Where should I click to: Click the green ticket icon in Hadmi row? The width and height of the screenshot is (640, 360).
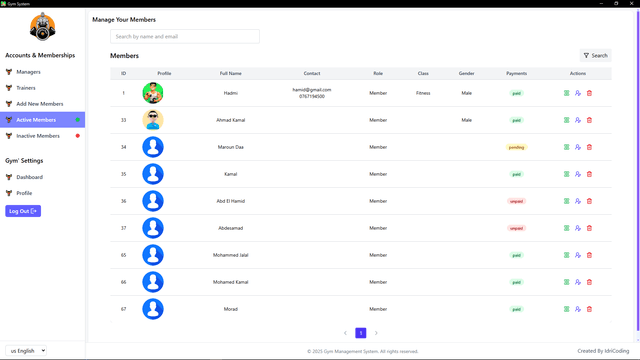pyautogui.click(x=567, y=93)
